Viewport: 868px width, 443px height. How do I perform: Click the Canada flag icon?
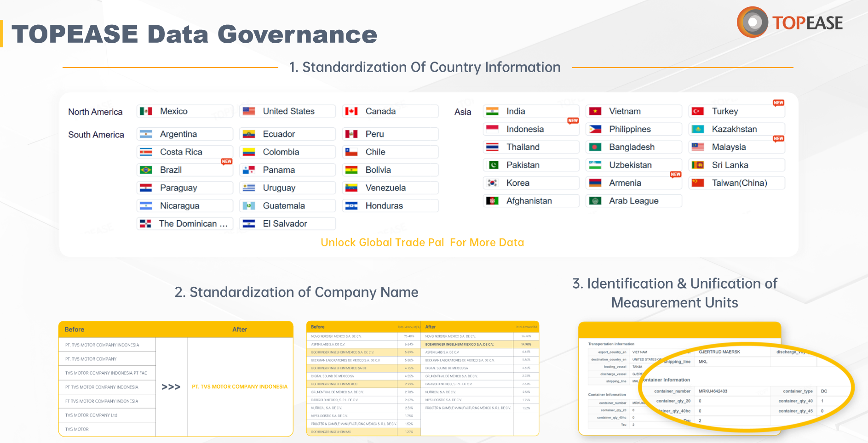[351, 111]
